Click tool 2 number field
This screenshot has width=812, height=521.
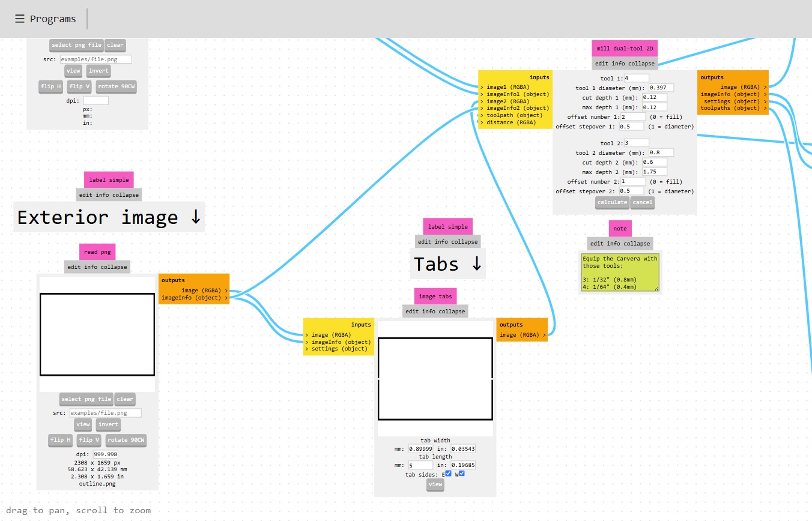coord(636,143)
